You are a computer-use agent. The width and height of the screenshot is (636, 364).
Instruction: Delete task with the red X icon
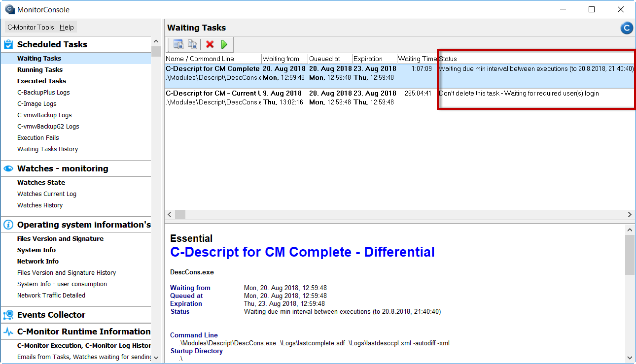click(210, 44)
